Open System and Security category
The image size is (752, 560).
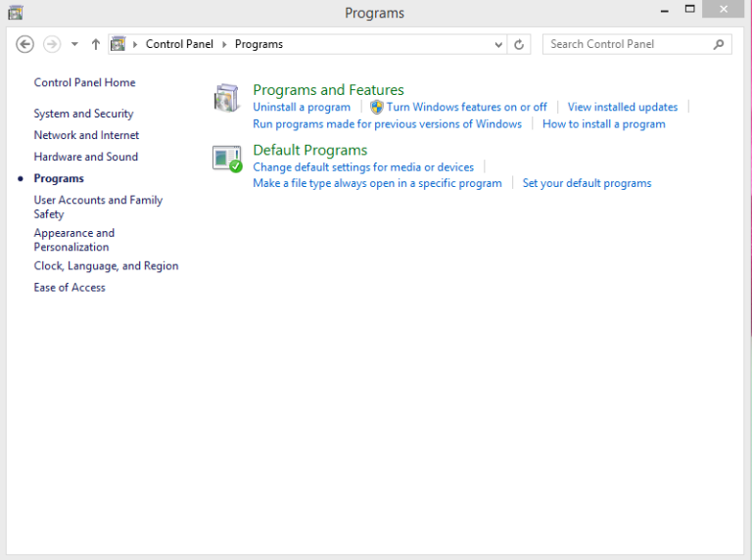pyautogui.click(x=83, y=114)
